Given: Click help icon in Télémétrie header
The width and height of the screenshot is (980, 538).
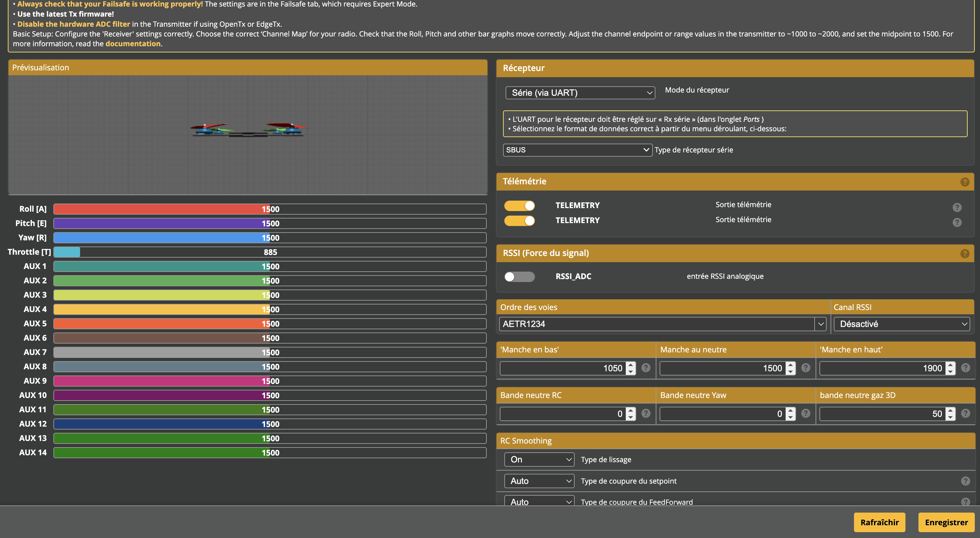Looking at the screenshot, I should [964, 182].
